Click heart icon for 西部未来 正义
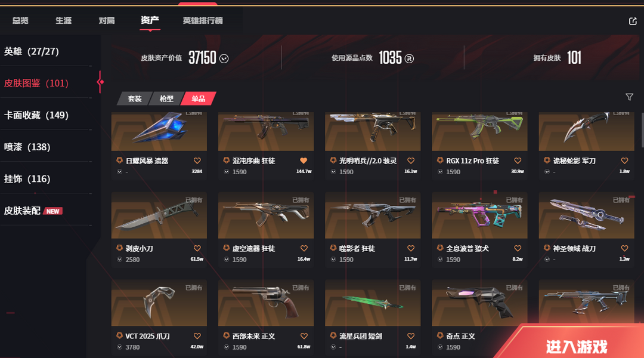The image size is (644, 358). (304, 336)
